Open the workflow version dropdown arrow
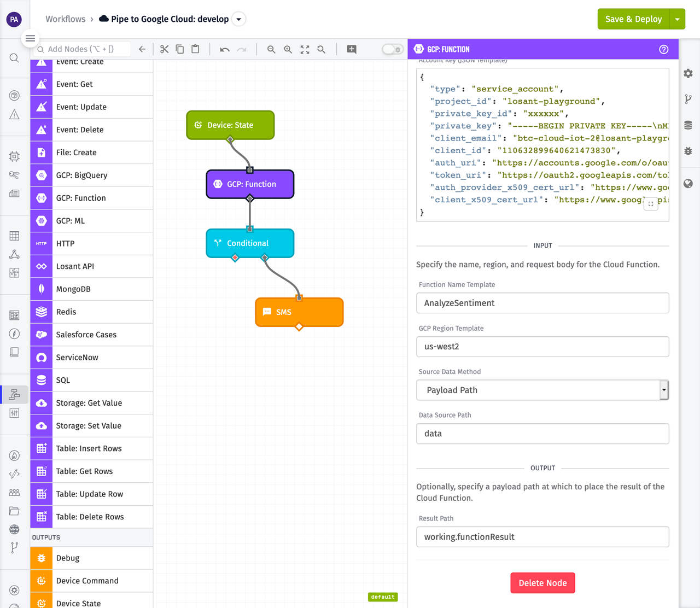700x608 pixels. [238, 19]
